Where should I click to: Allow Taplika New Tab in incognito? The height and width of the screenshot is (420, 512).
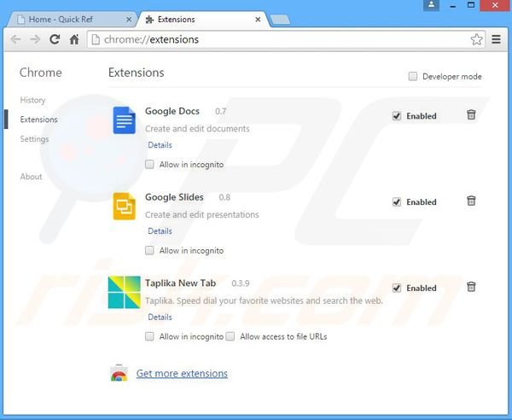click(x=149, y=336)
